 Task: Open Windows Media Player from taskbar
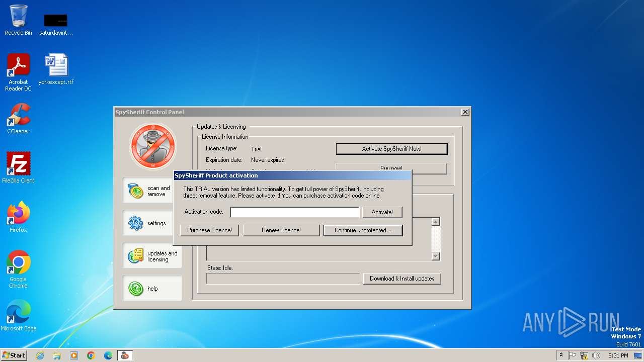74,355
